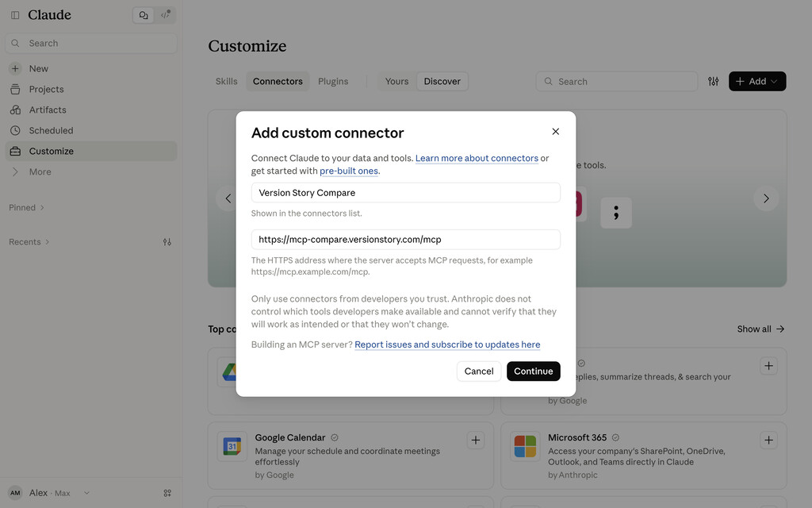The image size is (812, 508).
Task: Go to next carousel slide
Action: coord(766,198)
